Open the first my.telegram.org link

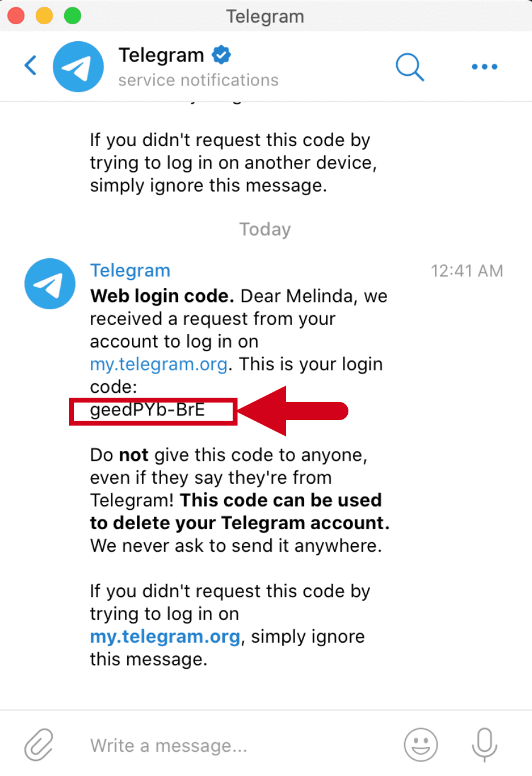click(x=159, y=364)
